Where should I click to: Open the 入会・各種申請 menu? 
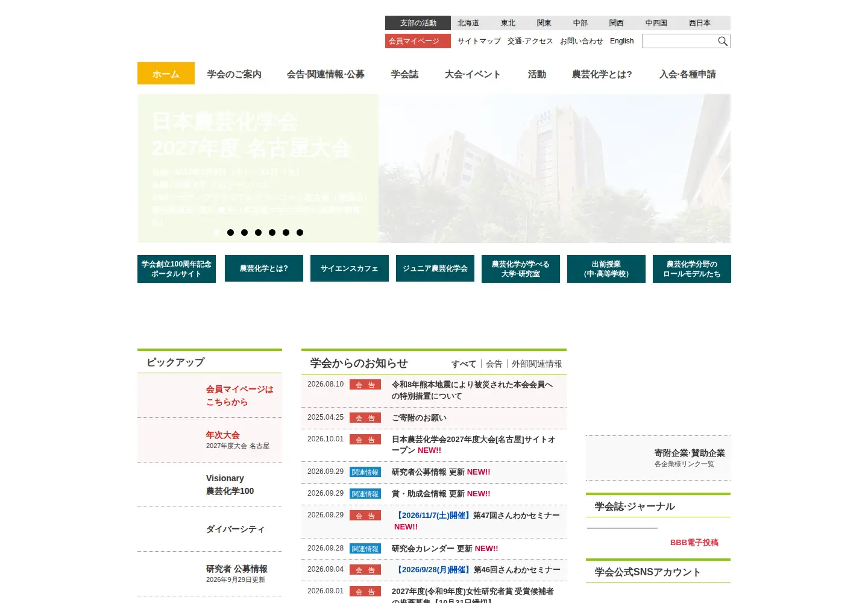(688, 74)
